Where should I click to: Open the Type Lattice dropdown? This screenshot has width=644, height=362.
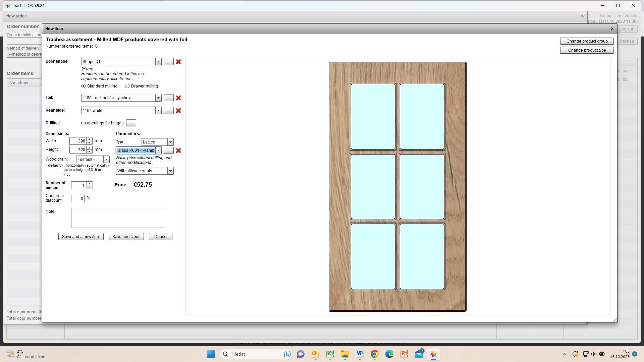click(x=170, y=142)
